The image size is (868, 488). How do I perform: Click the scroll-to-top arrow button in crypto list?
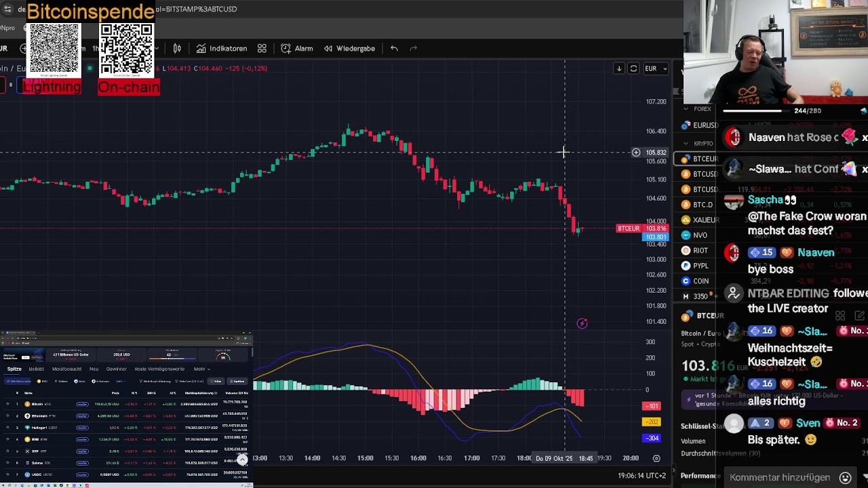[x=242, y=460]
